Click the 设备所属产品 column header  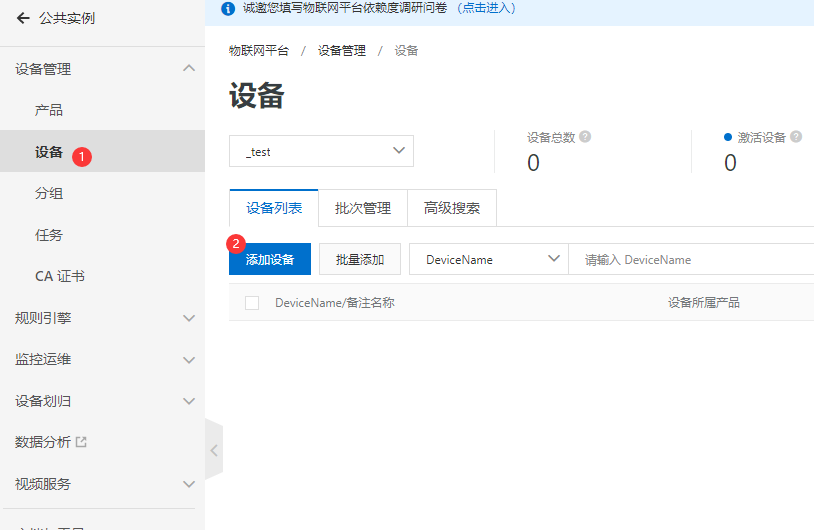tap(703, 303)
